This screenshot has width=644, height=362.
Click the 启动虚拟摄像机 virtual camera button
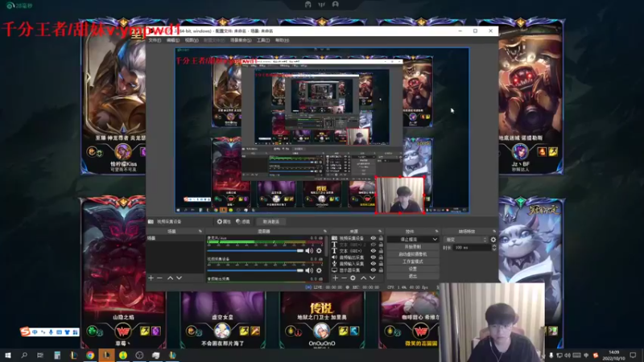[413, 254]
